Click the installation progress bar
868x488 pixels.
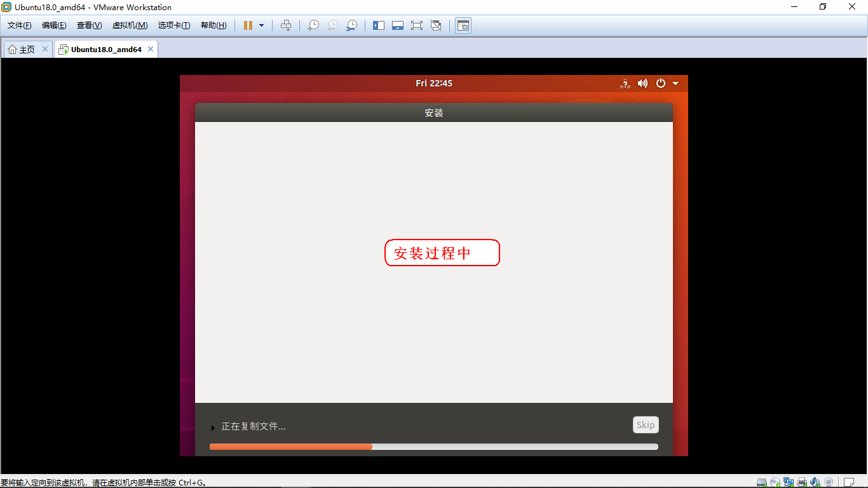[x=434, y=447]
